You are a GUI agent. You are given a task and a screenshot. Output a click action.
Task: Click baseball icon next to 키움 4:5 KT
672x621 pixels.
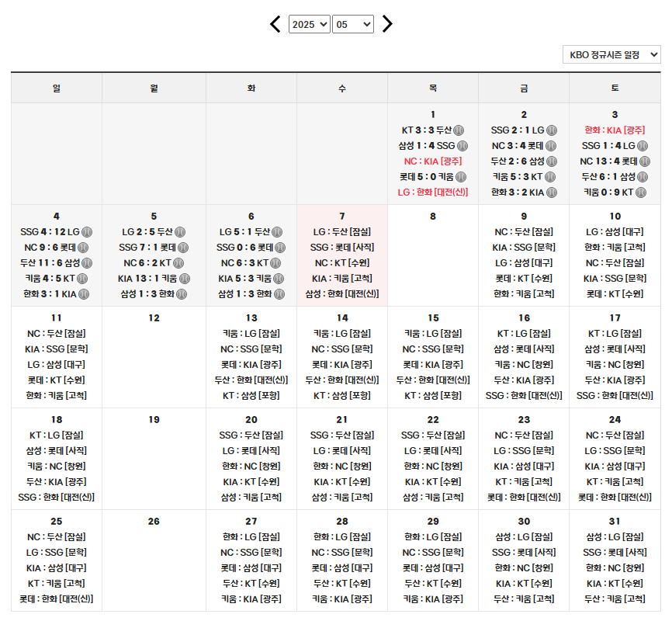tap(82, 279)
